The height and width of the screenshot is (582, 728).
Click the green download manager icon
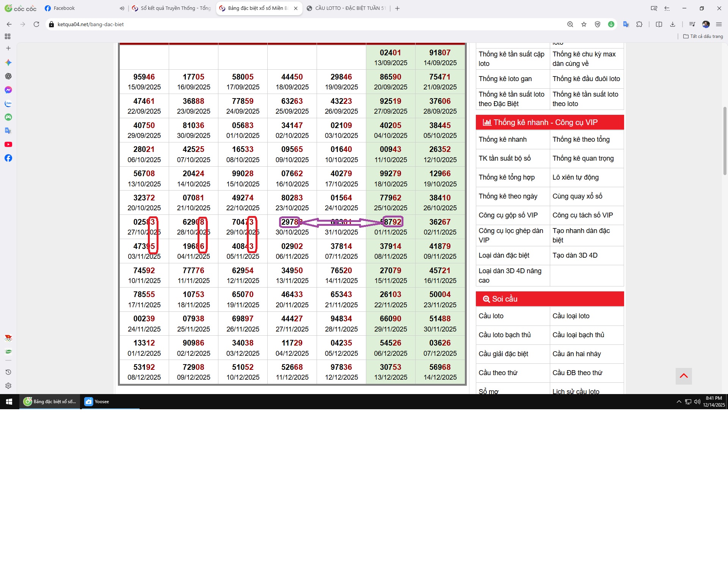click(x=611, y=24)
